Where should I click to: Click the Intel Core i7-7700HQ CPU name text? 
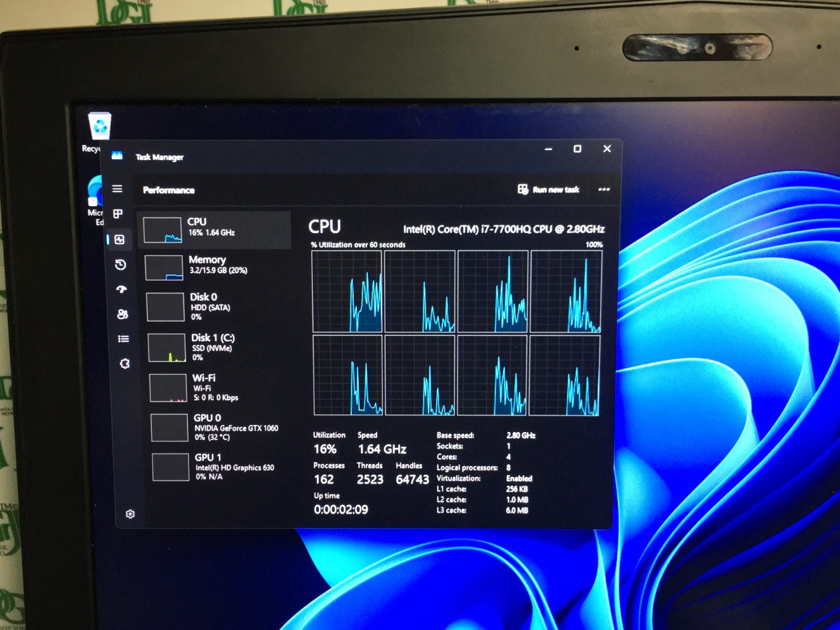pos(503,229)
